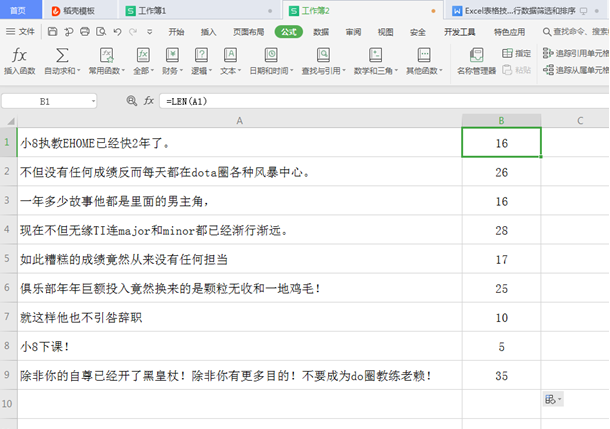This screenshot has height=429, width=610.
Task: Switch to the View (视图) ribbon tab
Action: coord(386,32)
